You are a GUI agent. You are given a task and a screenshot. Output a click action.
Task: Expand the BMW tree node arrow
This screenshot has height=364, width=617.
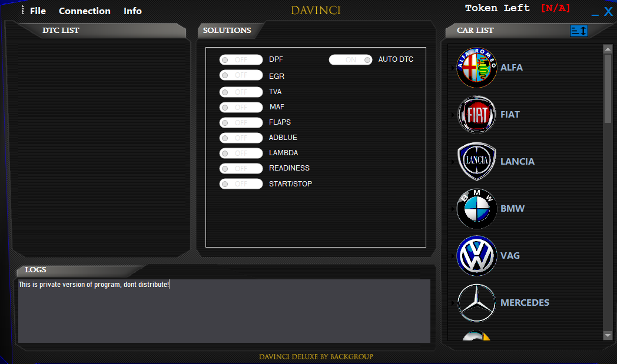point(453,209)
